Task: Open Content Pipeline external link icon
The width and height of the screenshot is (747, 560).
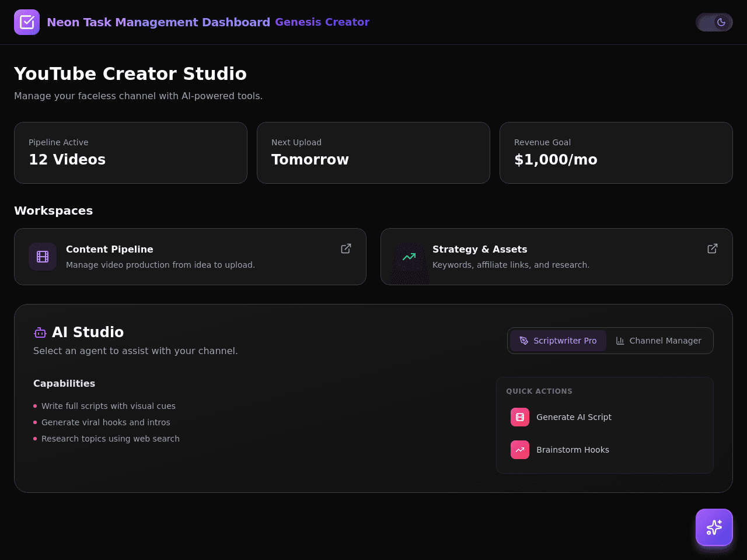Action: (x=346, y=249)
